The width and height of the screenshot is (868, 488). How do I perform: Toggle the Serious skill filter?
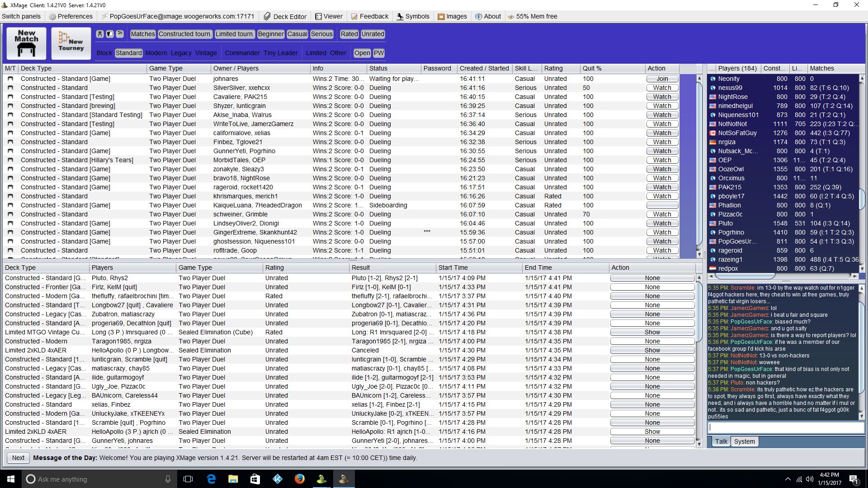321,34
